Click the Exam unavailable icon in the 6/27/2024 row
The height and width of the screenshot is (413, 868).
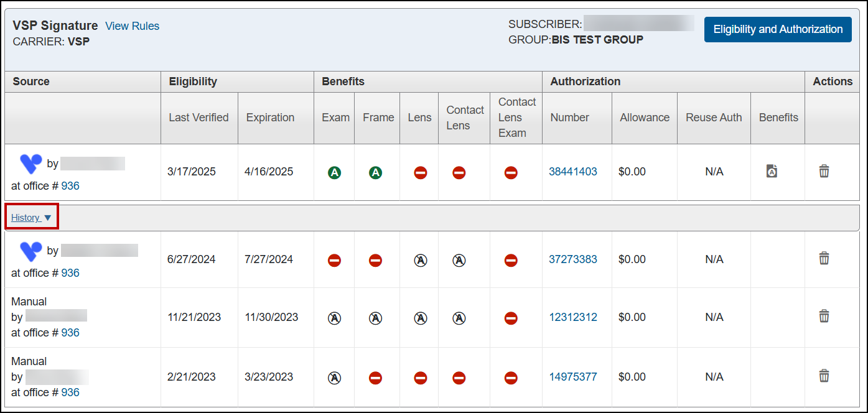pyautogui.click(x=334, y=261)
